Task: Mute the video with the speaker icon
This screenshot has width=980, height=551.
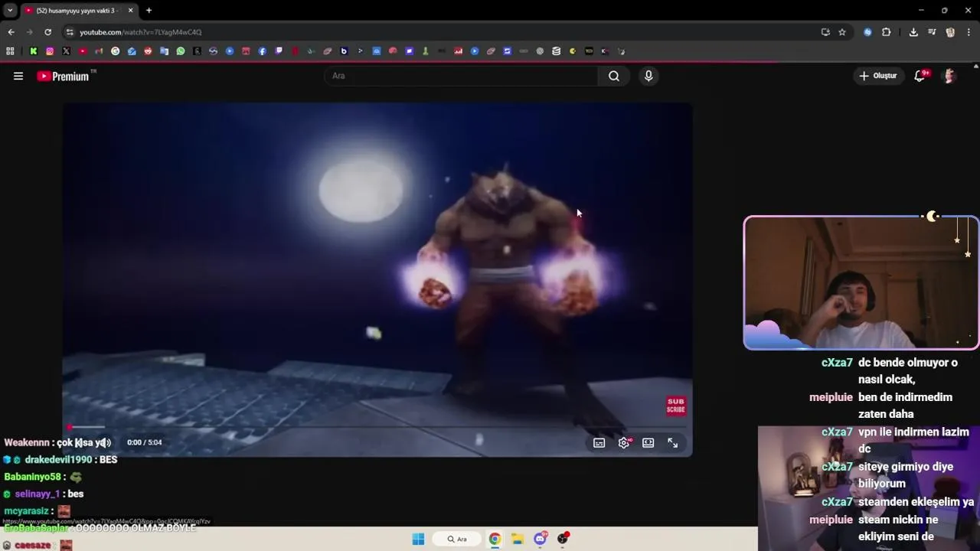Action: tap(105, 442)
